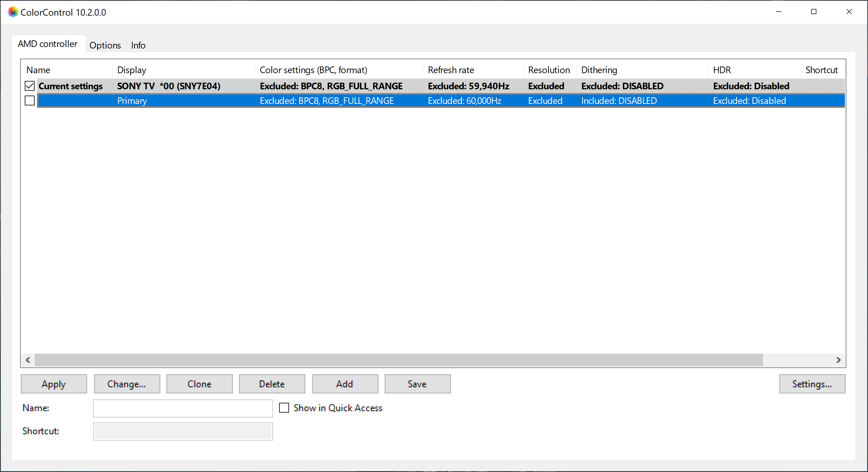Close the ColorControl window
Viewport: 868px width, 472px height.
(849, 12)
